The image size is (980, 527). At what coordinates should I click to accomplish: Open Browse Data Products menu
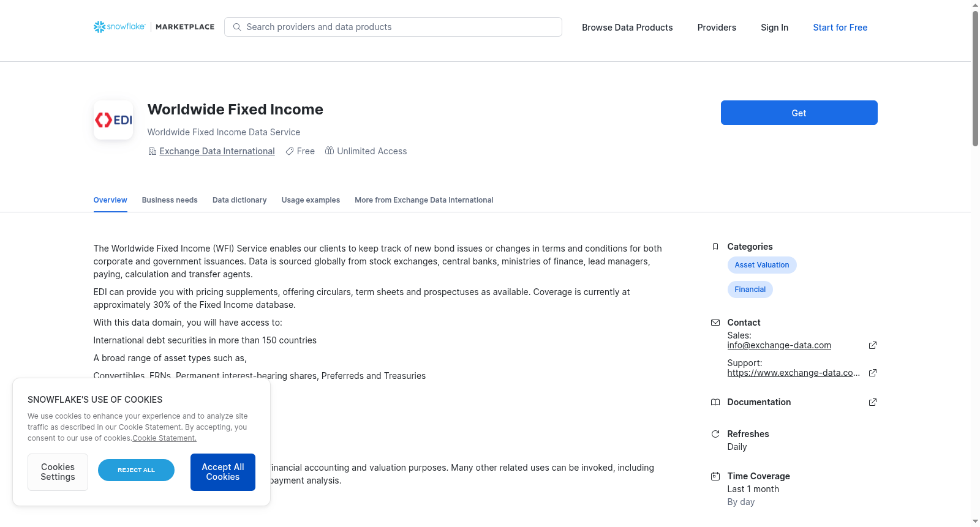click(627, 28)
